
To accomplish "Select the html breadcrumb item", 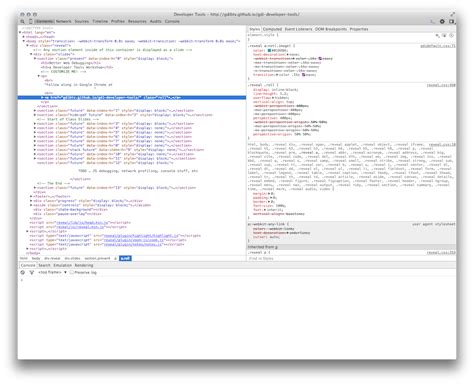I will tap(24, 258).
